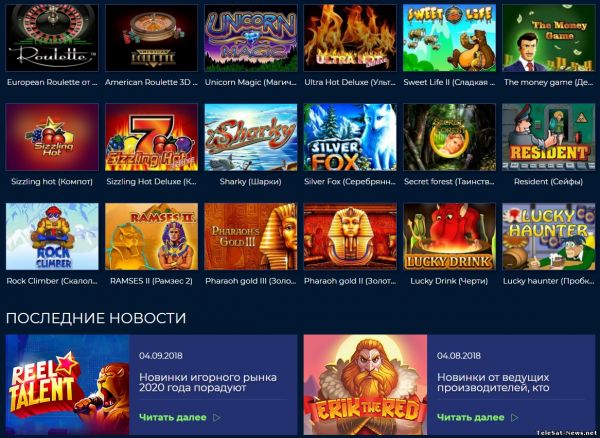
Task: Open the Resident safes game thumbnail
Action: [x=549, y=137]
